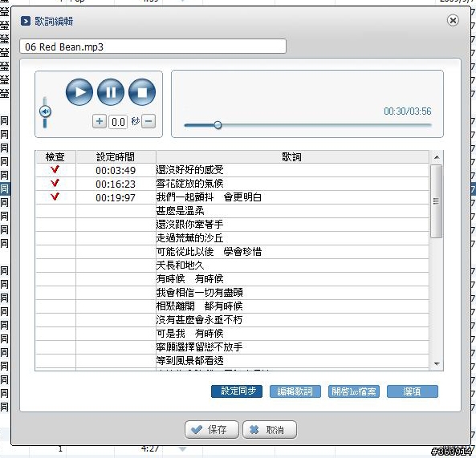Screen dimensions: 476x458
Task: Play the song with the Play button
Action: coord(79,92)
